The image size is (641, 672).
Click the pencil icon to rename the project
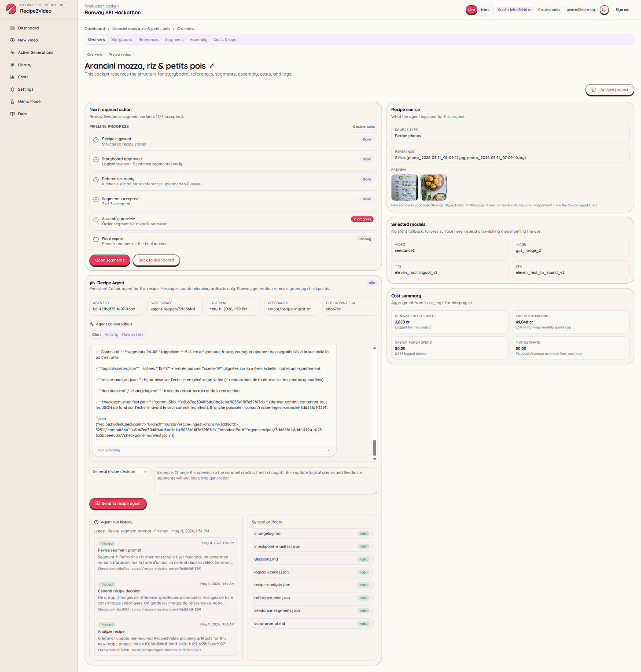coord(212,66)
